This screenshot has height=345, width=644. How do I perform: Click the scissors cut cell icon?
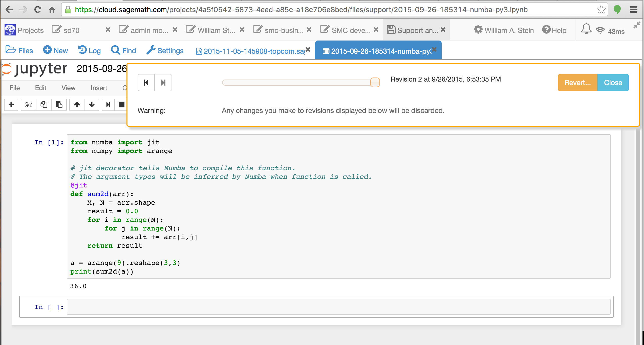click(29, 105)
